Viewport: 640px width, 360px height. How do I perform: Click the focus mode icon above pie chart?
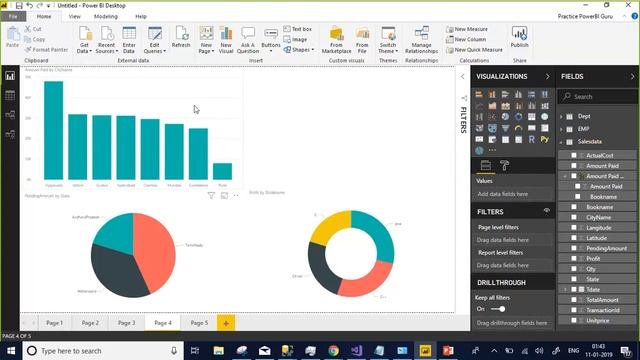(224, 196)
